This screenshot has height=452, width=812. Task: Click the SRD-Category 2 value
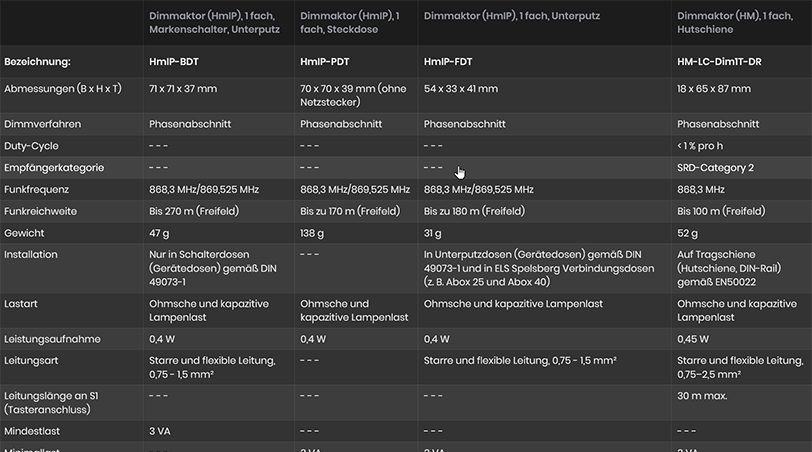coord(715,168)
